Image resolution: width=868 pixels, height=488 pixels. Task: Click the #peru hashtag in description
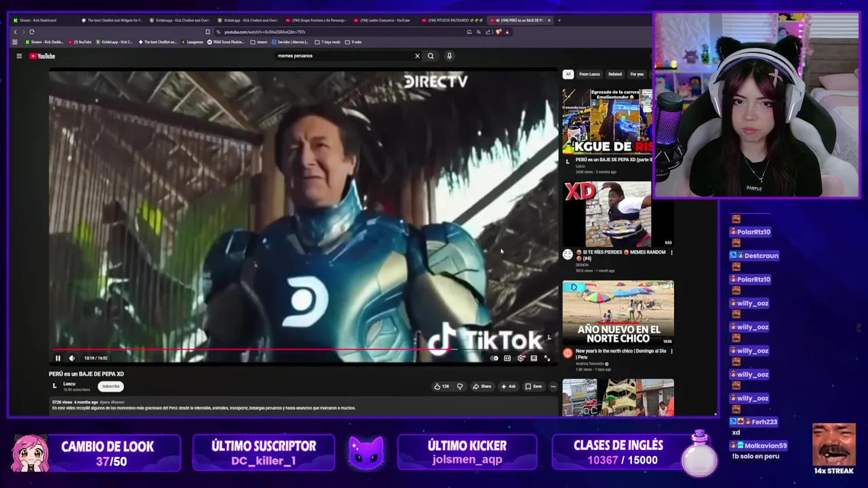pyautogui.click(x=105, y=403)
